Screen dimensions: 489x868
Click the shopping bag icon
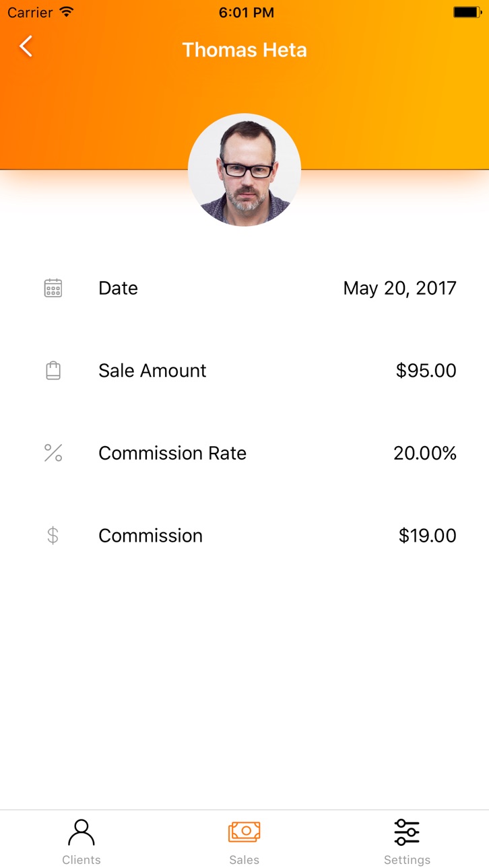(x=53, y=371)
